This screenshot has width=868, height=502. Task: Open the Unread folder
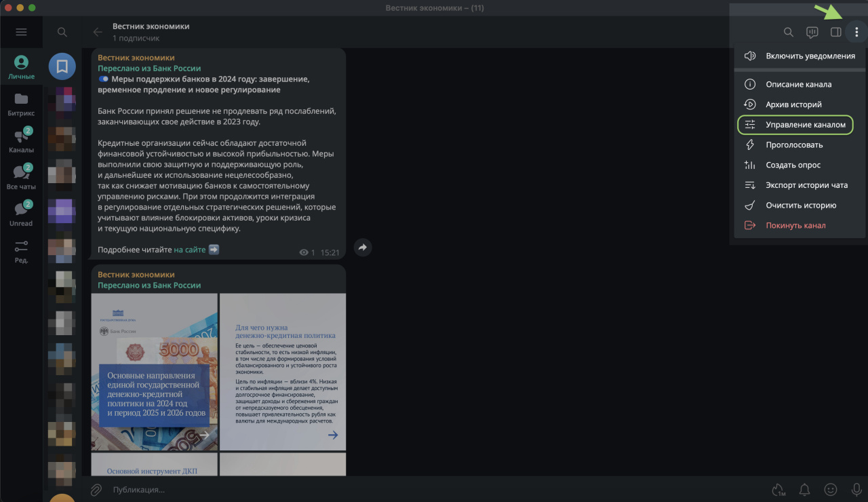click(x=21, y=214)
